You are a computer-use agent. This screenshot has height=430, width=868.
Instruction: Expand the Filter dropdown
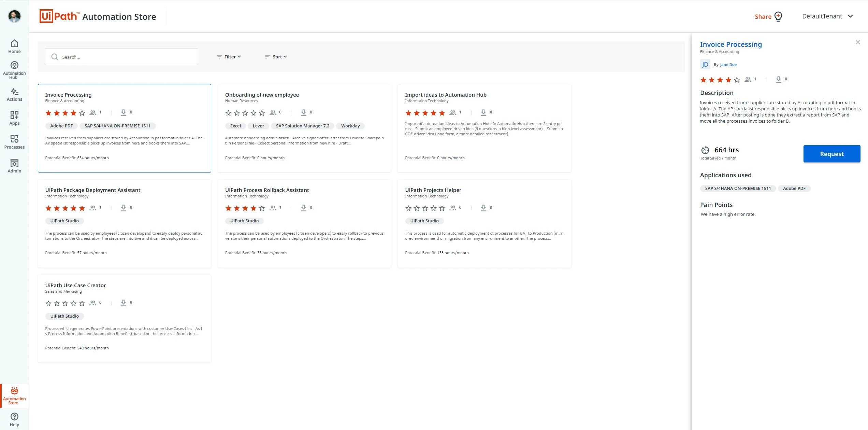229,57
